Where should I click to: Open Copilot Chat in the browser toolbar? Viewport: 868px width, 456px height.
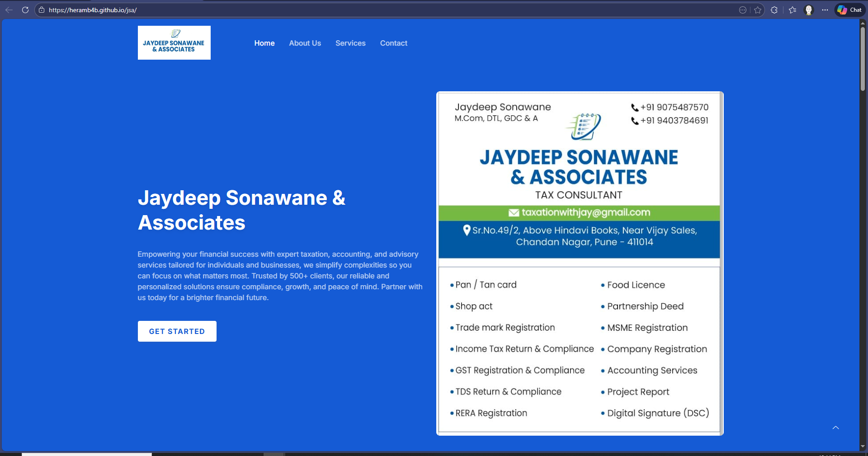[x=849, y=9]
